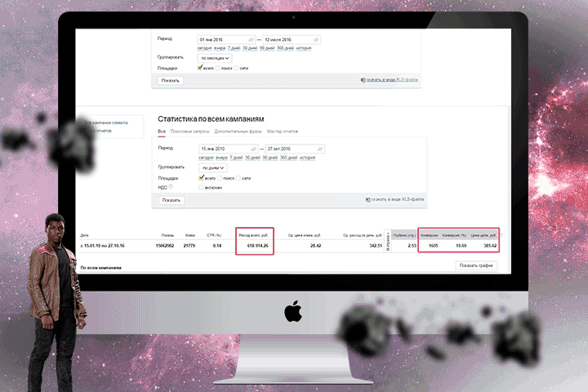
Task: Select the 15062982 impressions value
Action: pyautogui.click(x=165, y=246)
